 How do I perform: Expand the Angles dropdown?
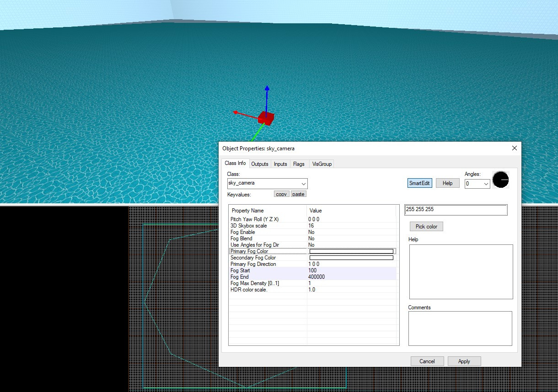click(486, 184)
